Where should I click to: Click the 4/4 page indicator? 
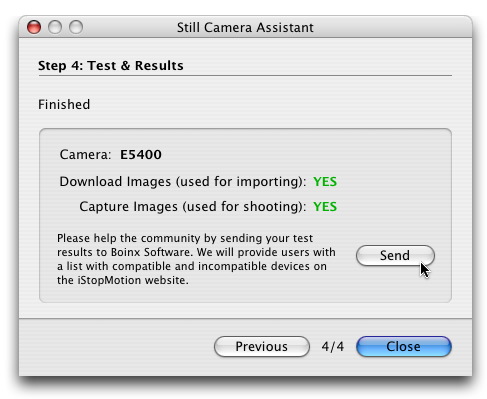[333, 347]
